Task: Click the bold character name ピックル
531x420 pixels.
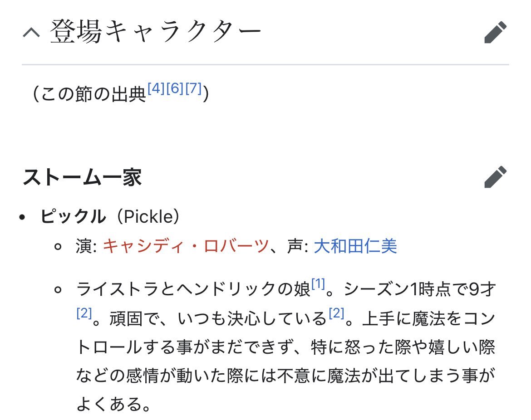Action: (x=73, y=216)
